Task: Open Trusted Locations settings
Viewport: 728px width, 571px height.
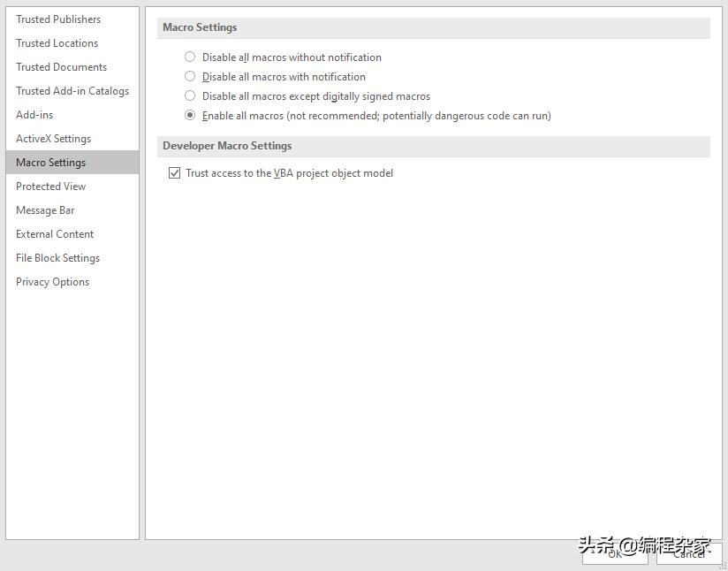Action: (57, 42)
